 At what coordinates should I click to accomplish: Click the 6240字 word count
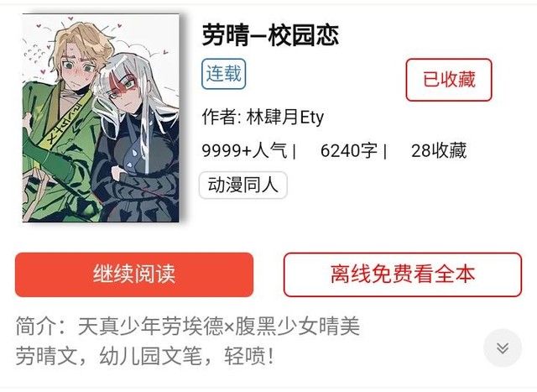click(x=349, y=150)
